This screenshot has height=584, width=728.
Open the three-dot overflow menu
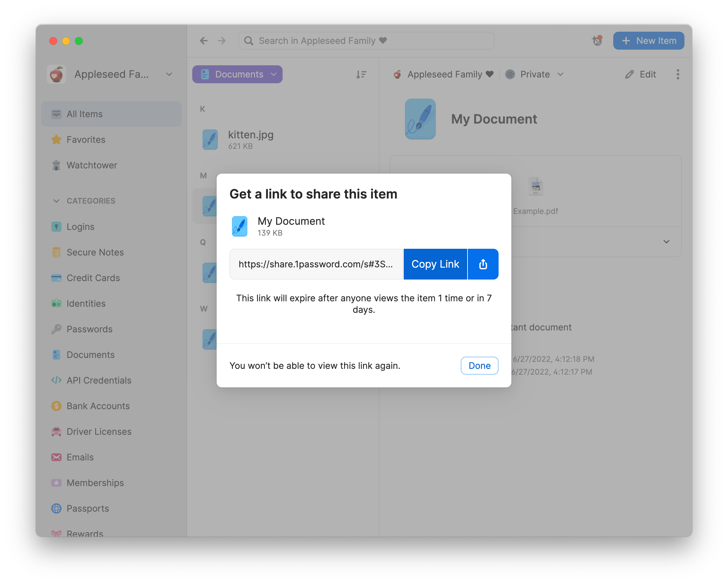click(x=678, y=74)
